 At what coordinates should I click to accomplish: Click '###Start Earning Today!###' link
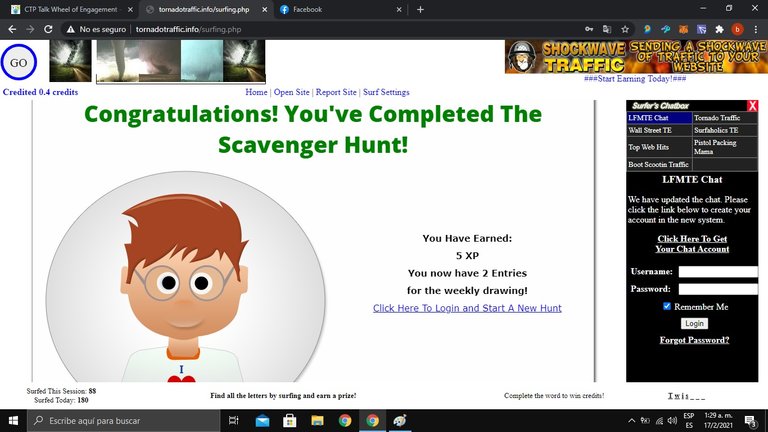tap(635, 78)
